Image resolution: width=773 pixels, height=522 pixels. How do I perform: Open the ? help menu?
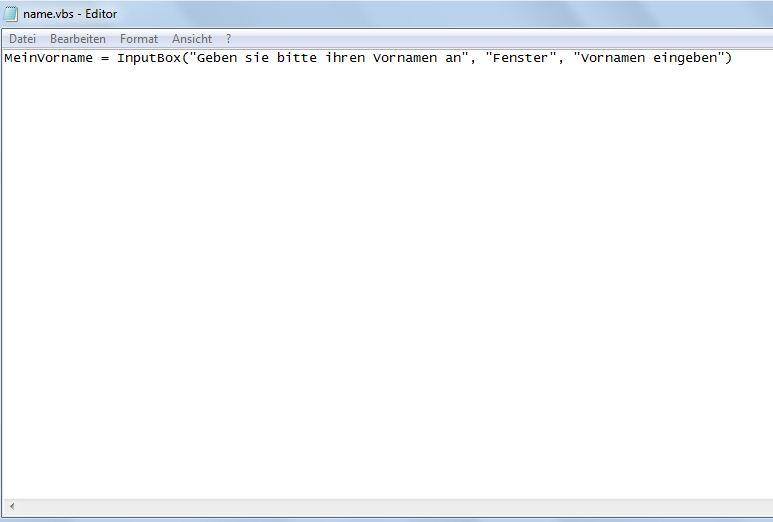pos(229,39)
